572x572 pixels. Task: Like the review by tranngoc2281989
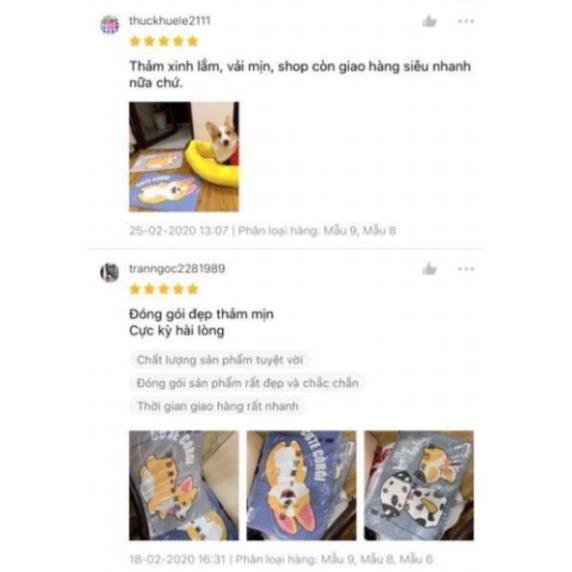pyautogui.click(x=429, y=269)
